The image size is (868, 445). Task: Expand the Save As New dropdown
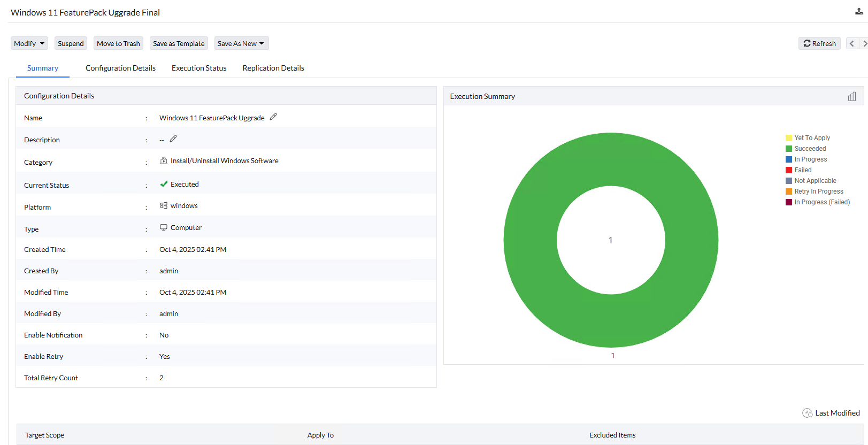tap(241, 43)
